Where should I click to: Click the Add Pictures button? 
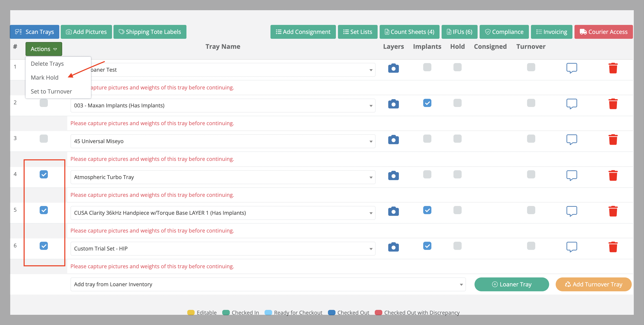click(x=86, y=32)
